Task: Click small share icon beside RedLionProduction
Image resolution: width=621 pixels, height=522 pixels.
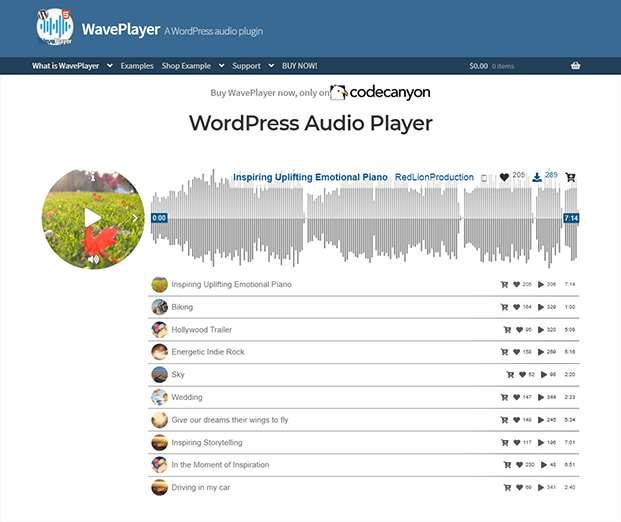Action: 484,178
